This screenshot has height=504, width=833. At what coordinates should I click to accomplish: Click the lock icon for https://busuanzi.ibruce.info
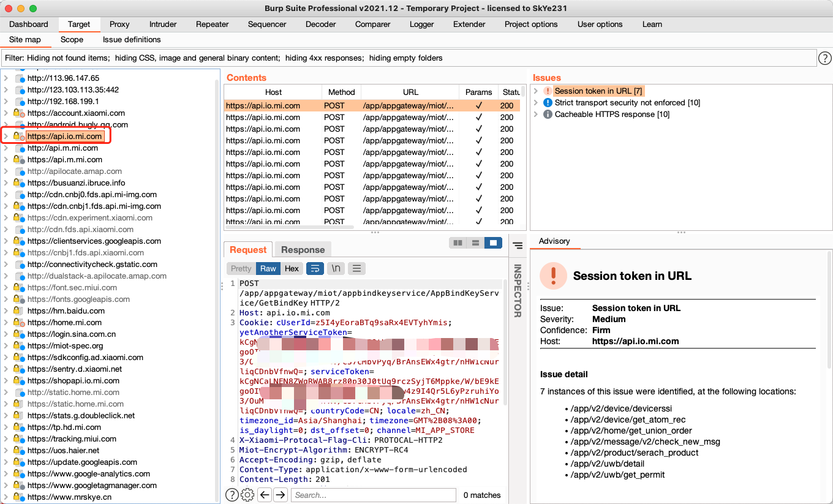coord(19,183)
